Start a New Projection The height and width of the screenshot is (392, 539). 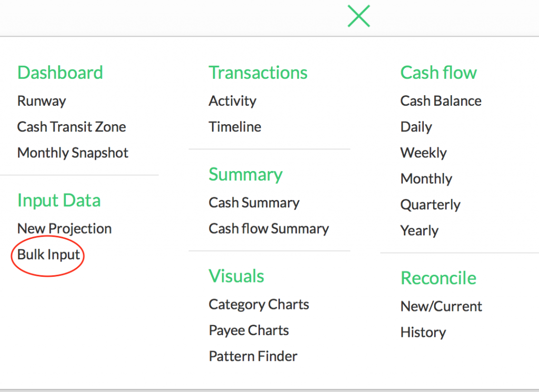pyautogui.click(x=64, y=228)
